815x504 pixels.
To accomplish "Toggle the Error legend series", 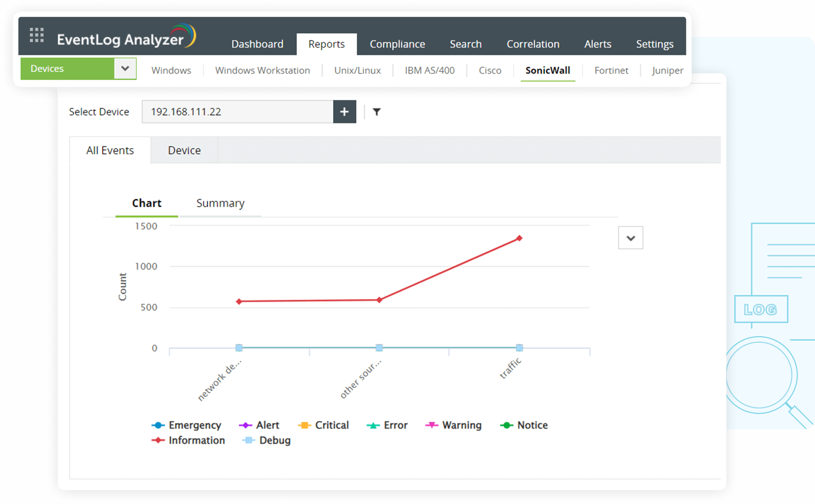I will pos(387,425).
